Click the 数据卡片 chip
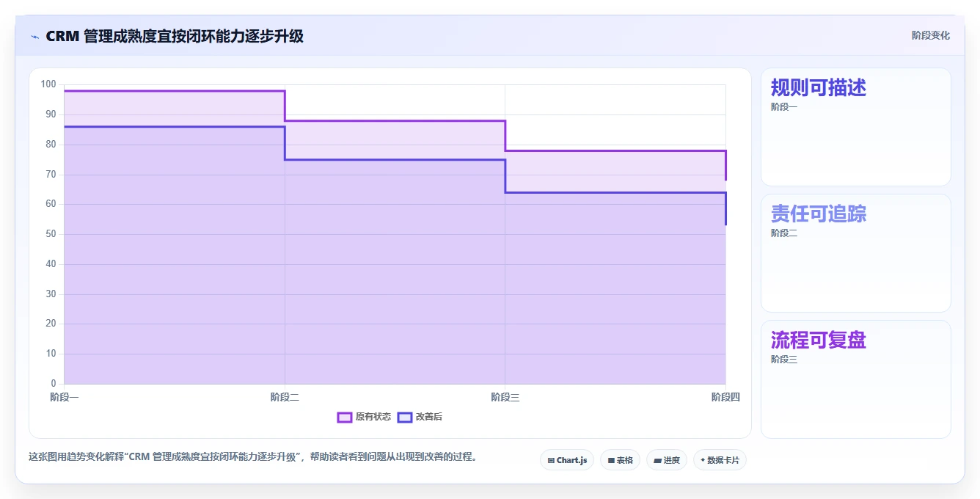980x499 pixels. pos(720,460)
